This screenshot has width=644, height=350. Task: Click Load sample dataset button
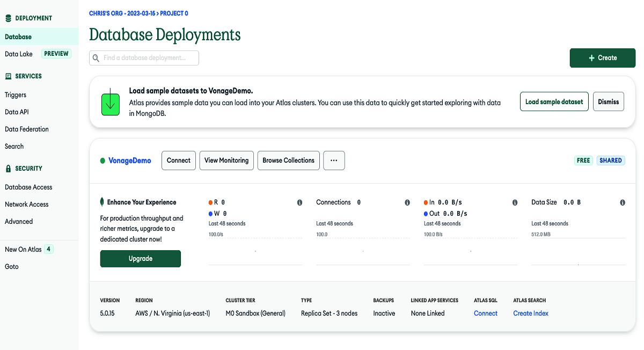554,101
